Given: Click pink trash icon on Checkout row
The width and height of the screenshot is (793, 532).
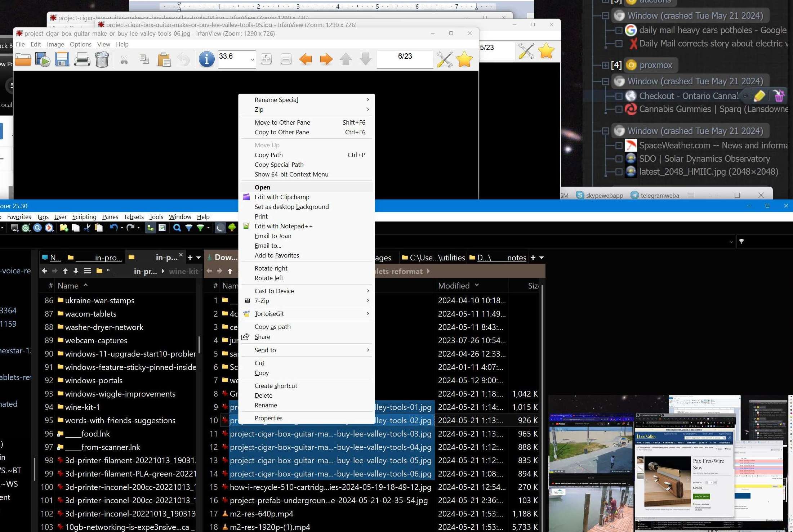Looking at the screenshot, I should [x=779, y=96].
